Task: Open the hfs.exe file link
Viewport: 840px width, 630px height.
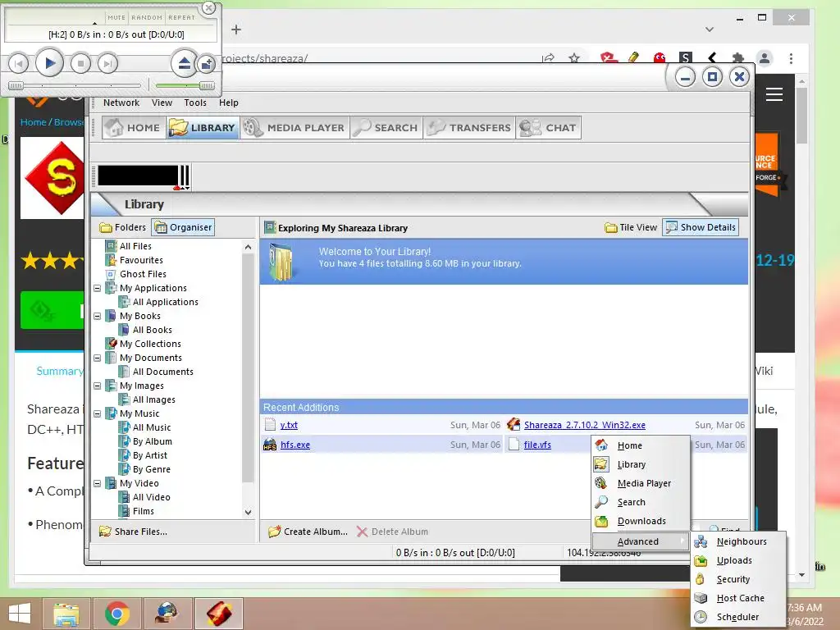Action: click(295, 445)
